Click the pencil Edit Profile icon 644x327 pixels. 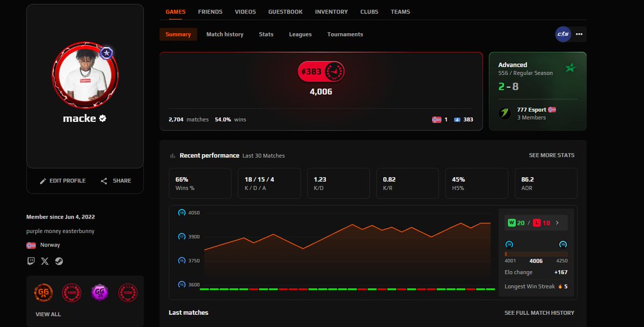coord(43,181)
